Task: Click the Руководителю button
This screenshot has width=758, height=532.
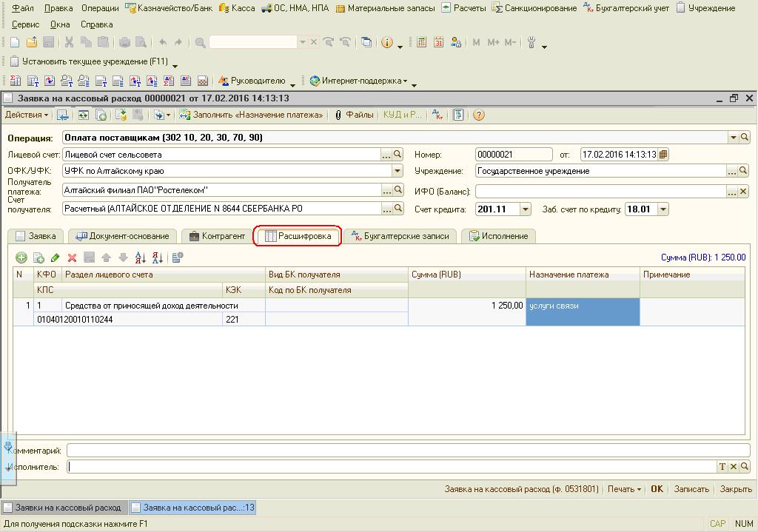Action: click(252, 81)
